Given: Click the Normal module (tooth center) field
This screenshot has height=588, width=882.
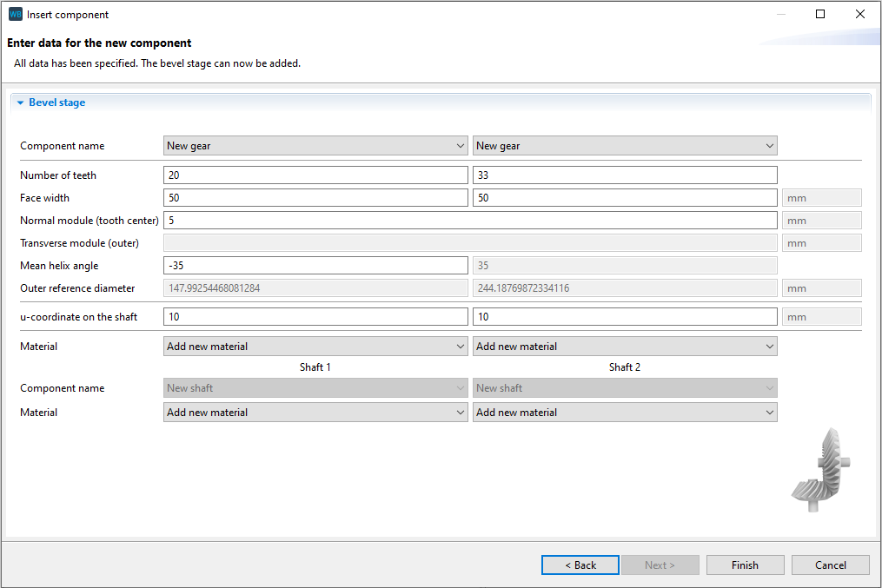Looking at the screenshot, I should point(470,221).
